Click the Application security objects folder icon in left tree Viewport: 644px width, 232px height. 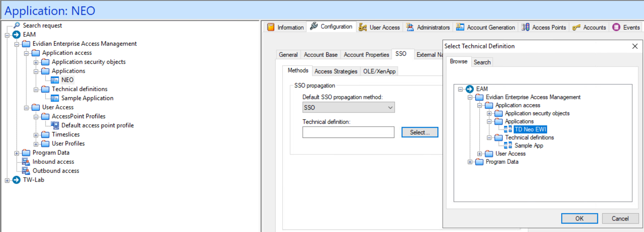[45, 62]
